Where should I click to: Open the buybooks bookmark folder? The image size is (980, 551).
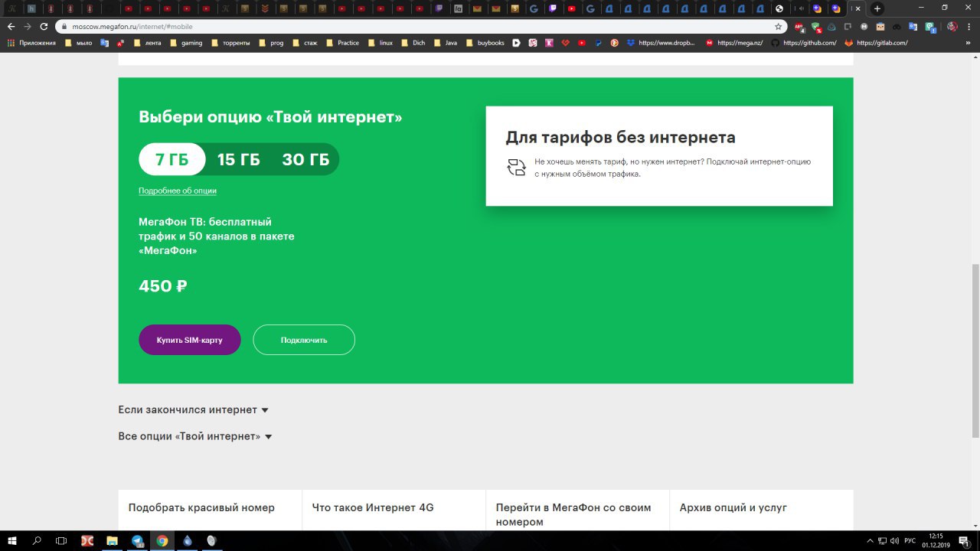pyautogui.click(x=485, y=43)
